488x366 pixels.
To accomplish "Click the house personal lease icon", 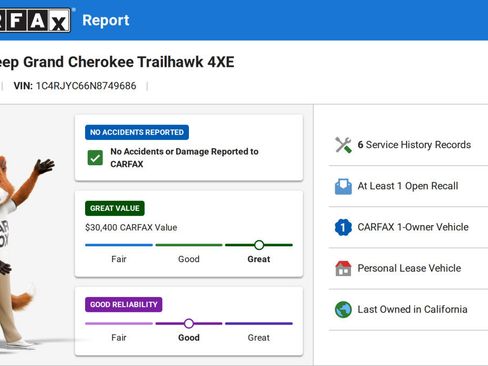I will tap(343, 268).
